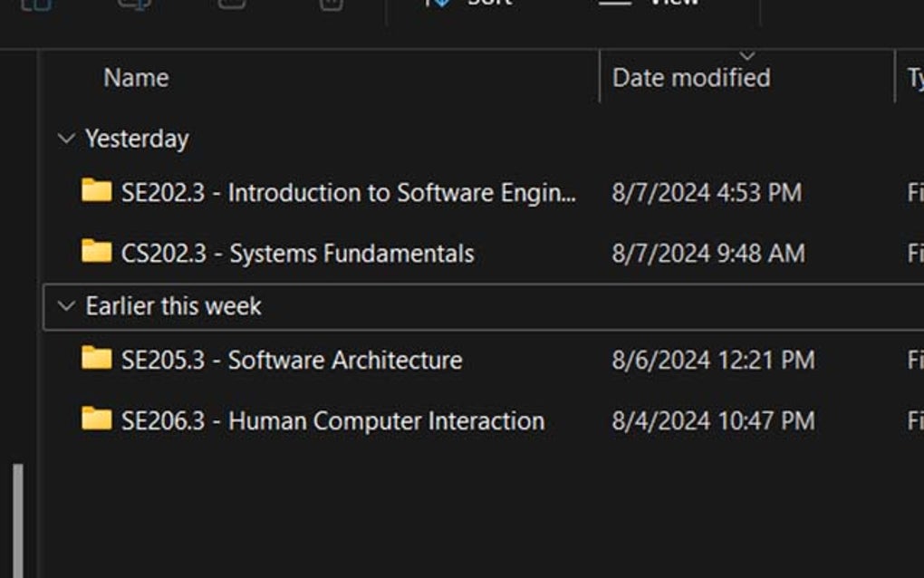Select the SE206.3 - Human Computer Interaction name
Screen dimensions: 924x578
point(332,420)
